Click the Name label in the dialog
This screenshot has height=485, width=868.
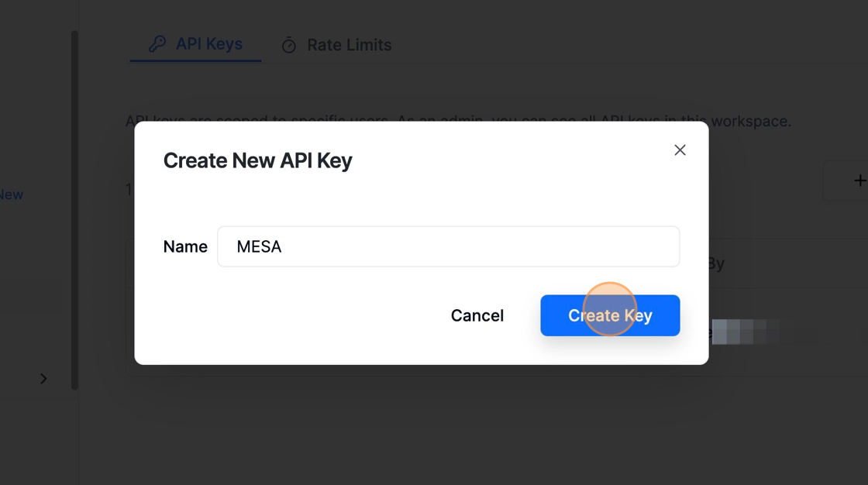coord(185,246)
